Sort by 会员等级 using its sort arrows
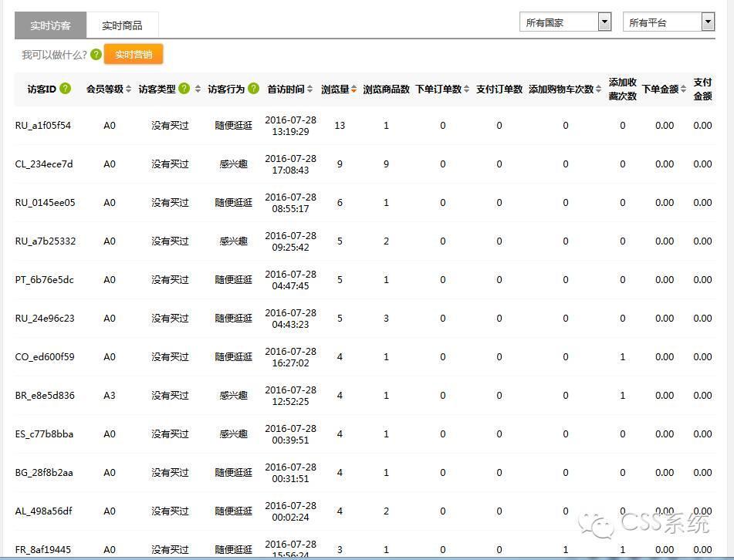This screenshot has width=734, height=560. 129,89
